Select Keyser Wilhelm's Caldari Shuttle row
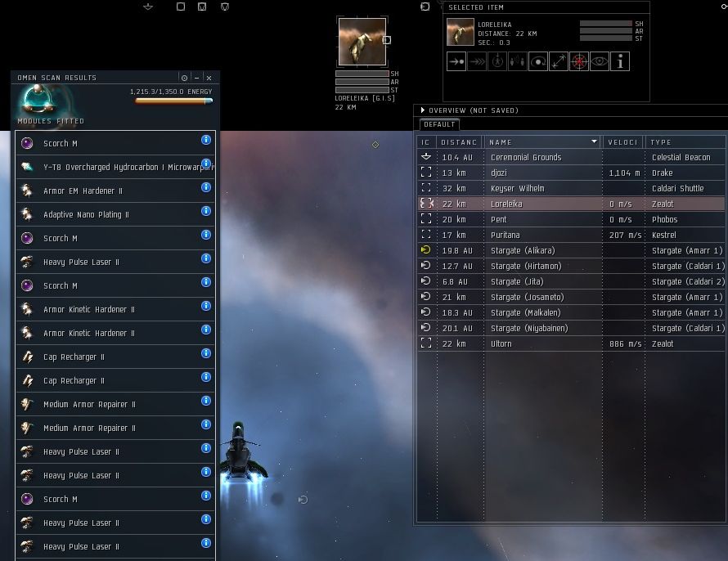The width and height of the screenshot is (728, 561). pos(572,188)
